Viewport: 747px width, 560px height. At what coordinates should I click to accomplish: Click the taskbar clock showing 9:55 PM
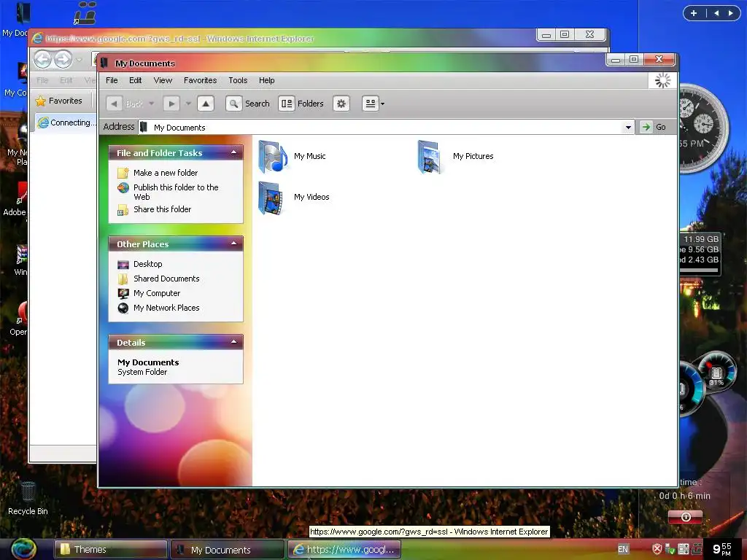coord(721,549)
